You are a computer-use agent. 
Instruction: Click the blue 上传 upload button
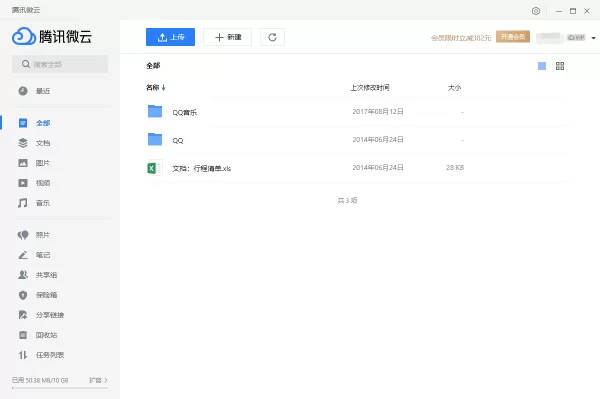tap(170, 37)
